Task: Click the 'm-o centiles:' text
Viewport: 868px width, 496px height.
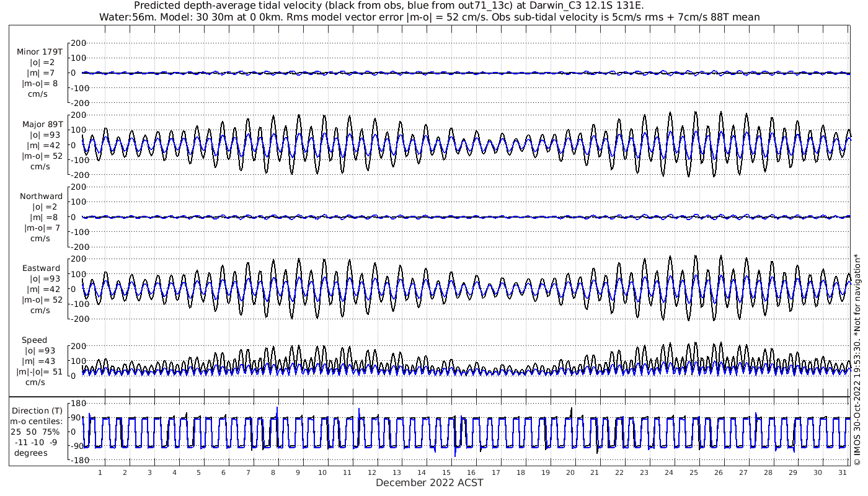Action: pyautogui.click(x=36, y=421)
